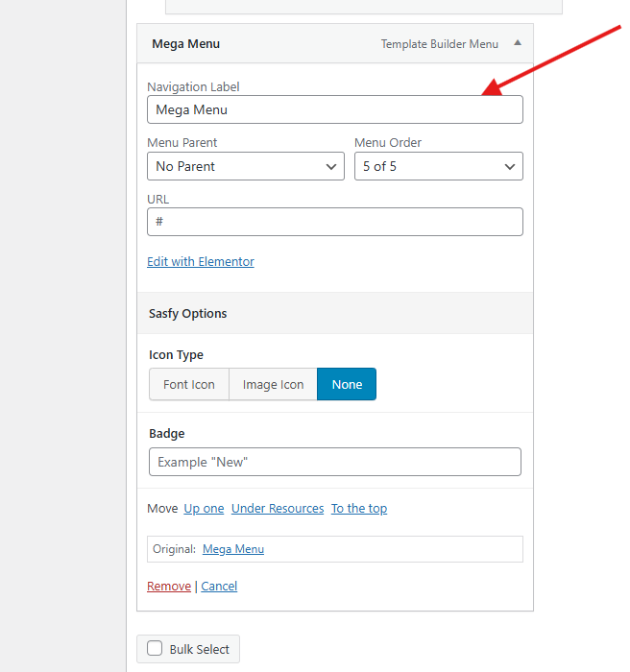630x672 pixels.
Task: Collapse the Mega Menu item panel arrow
Action: pyautogui.click(x=518, y=43)
